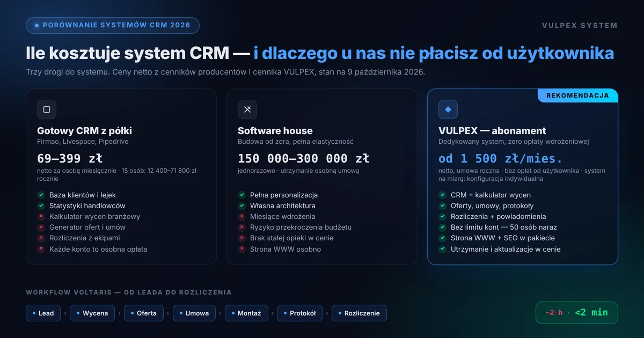Viewport: 644px width, 338px height.
Task: Click the green check next to Rozliczenia + powiadomienia
Action: [x=442, y=216]
